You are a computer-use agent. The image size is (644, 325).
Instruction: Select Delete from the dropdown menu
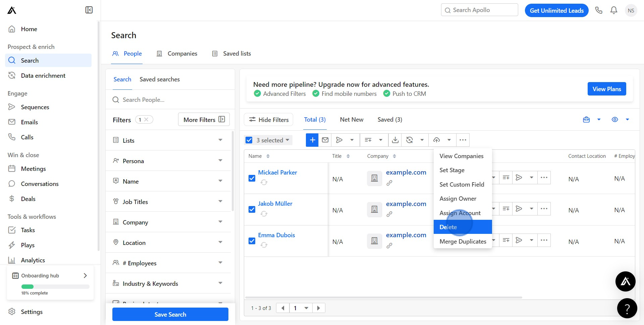pos(463,227)
